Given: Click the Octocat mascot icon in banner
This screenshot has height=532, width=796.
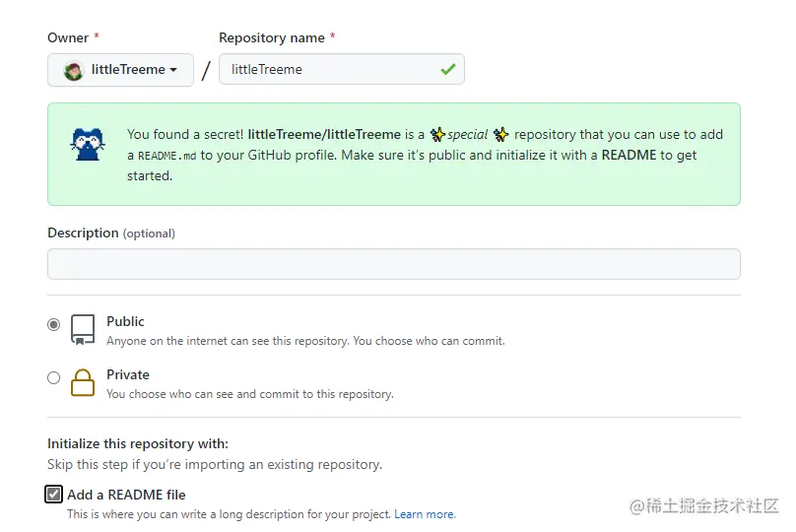Looking at the screenshot, I should coord(88,144).
